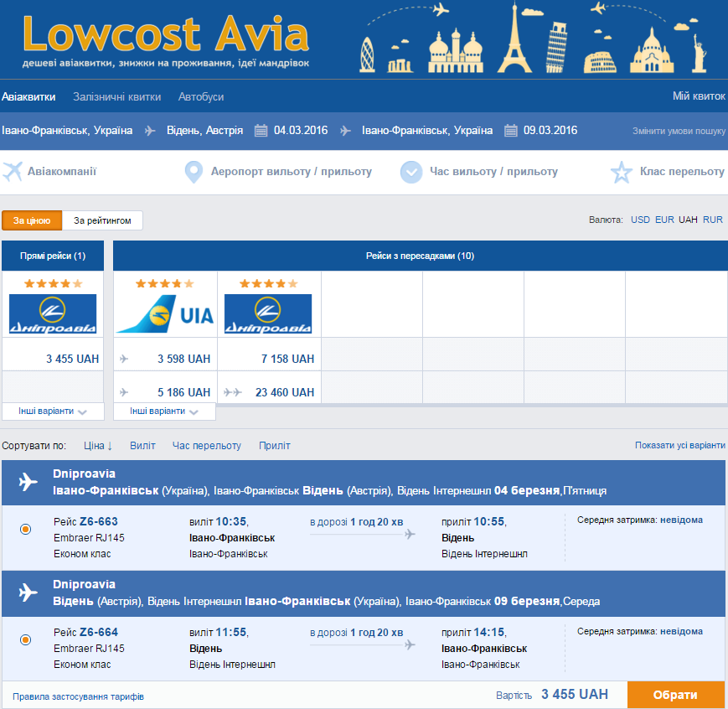This screenshot has height=709, width=728.
Task: Click невідома delay link for Z6-664
Action: click(681, 631)
